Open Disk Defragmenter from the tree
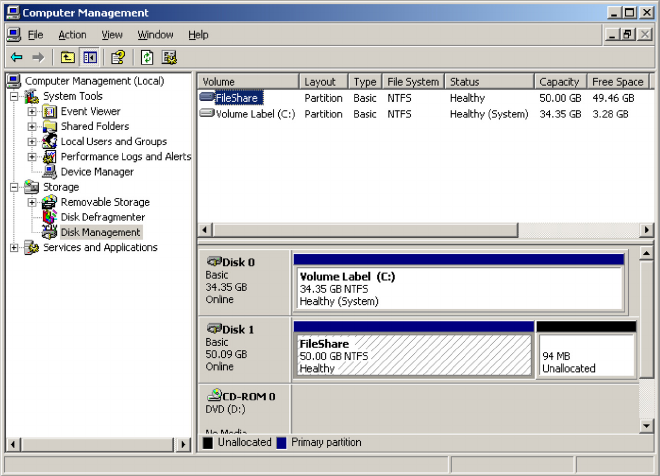660x476 pixels. pyautogui.click(x=102, y=217)
